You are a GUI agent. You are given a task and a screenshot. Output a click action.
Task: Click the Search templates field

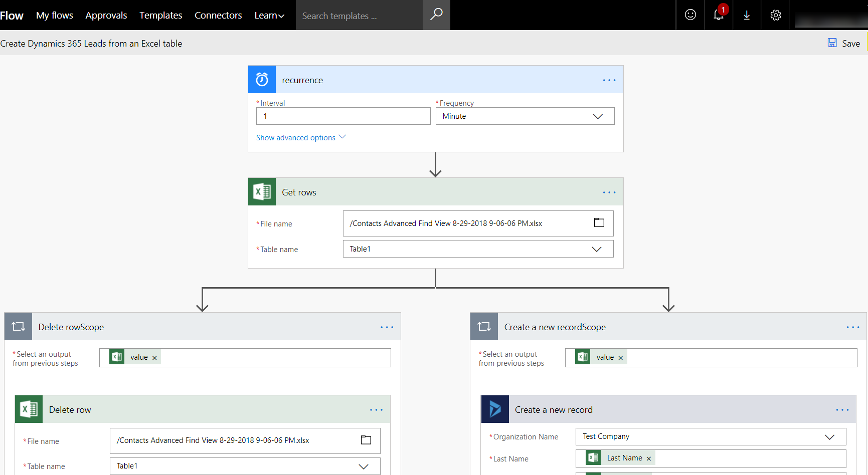(x=359, y=15)
